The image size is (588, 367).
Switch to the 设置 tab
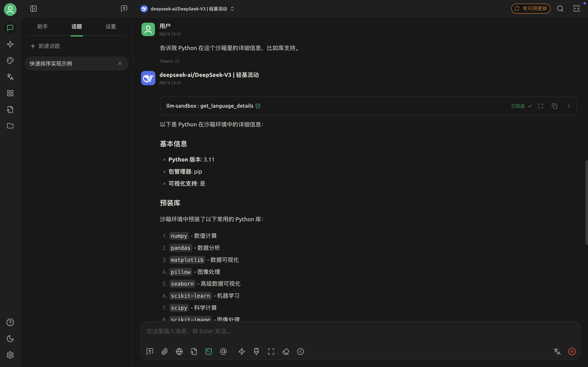click(111, 27)
